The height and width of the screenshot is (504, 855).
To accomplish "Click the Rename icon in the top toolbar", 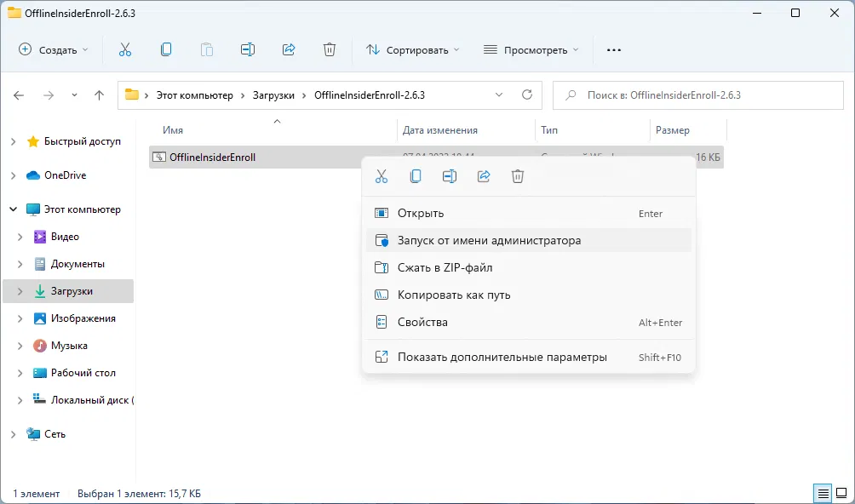I will click(248, 49).
